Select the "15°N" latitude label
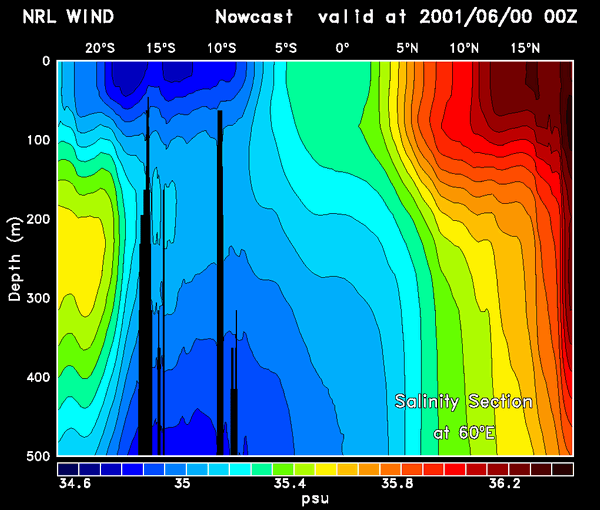The width and height of the screenshot is (600, 510). point(525,48)
